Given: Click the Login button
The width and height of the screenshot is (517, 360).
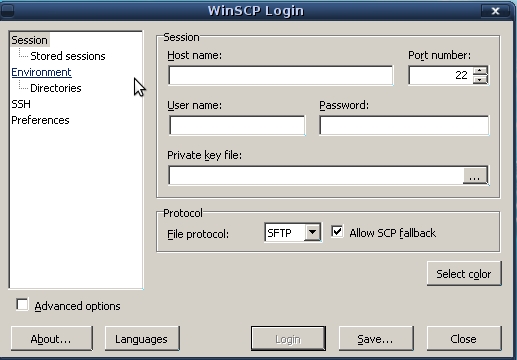Looking at the screenshot, I should [288, 339].
